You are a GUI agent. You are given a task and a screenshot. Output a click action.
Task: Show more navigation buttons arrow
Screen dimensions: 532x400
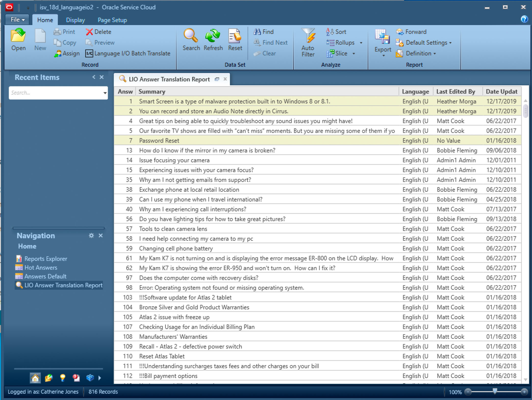click(x=100, y=378)
